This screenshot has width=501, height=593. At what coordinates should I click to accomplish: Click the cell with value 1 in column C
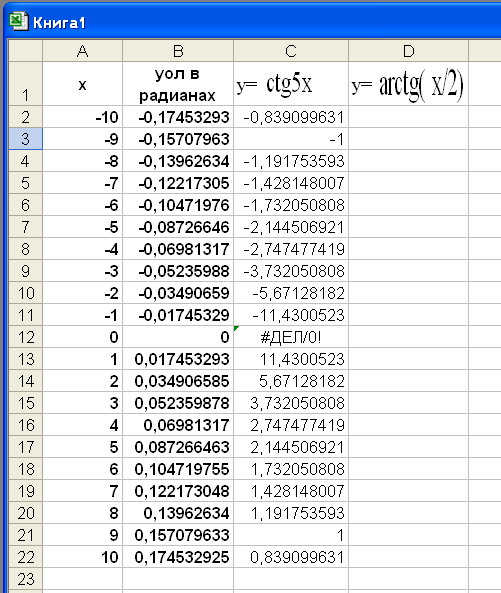[291, 534]
